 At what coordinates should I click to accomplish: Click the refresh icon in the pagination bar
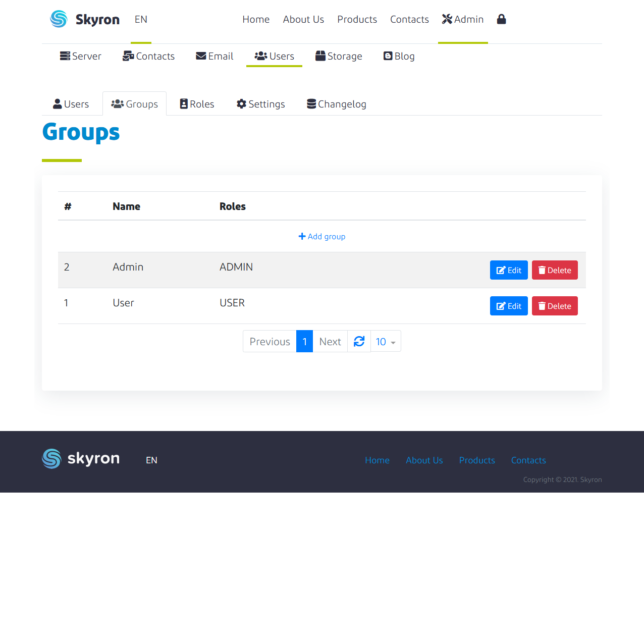[x=359, y=341]
